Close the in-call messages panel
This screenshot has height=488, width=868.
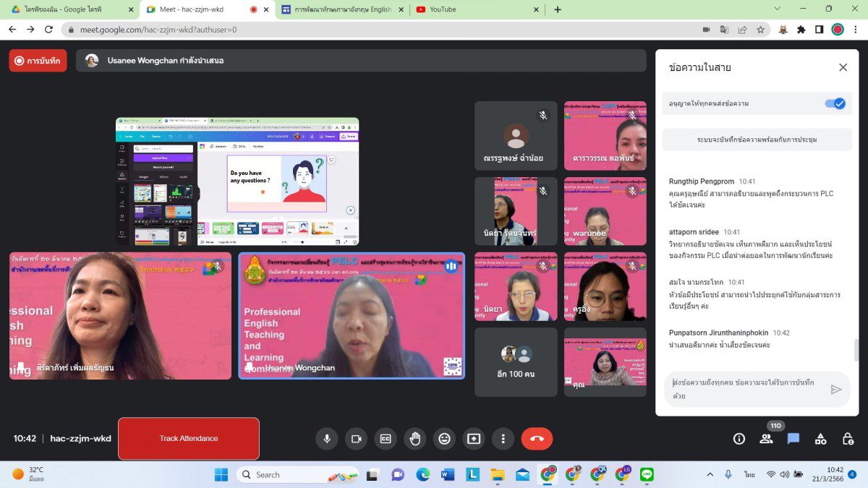pyautogui.click(x=843, y=67)
